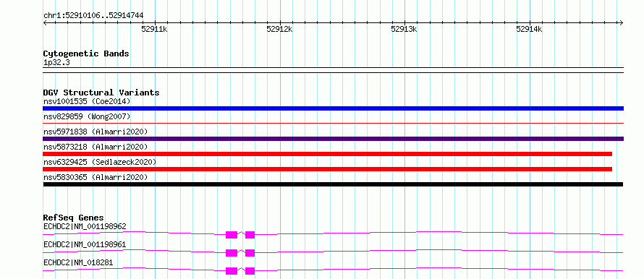Select the narrower second exon of NM_001198962
Image resolution: width=644 pixels, height=279 pixels.
pos(250,235)
